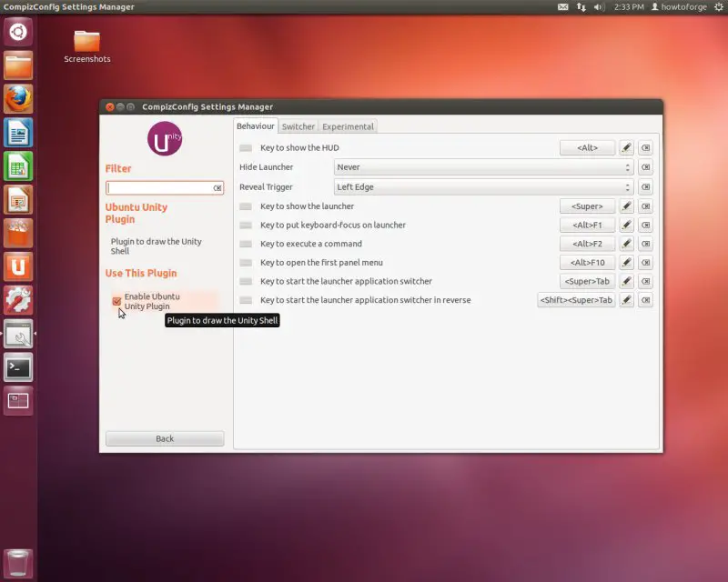Image resolution: width=728 pixels, height=582 pixels.
Task: Click pencil for <Super>Tab launcher application switcher key
Action: 626,281
